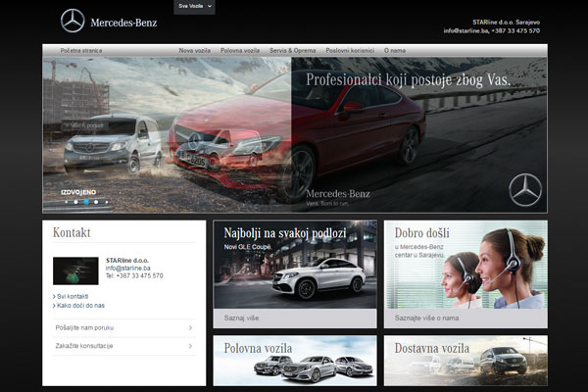Open the O nama menu

[x=395, y=51]
